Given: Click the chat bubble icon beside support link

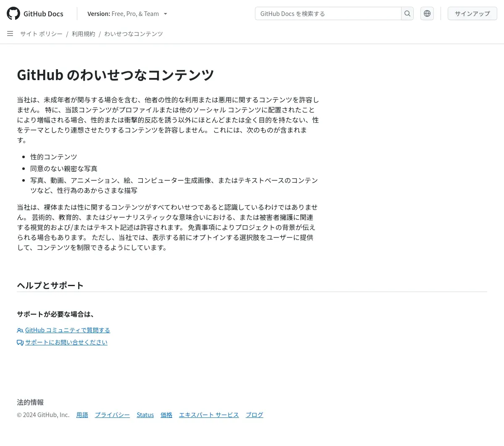Looking at the screenshot, I should pos(20,343).
